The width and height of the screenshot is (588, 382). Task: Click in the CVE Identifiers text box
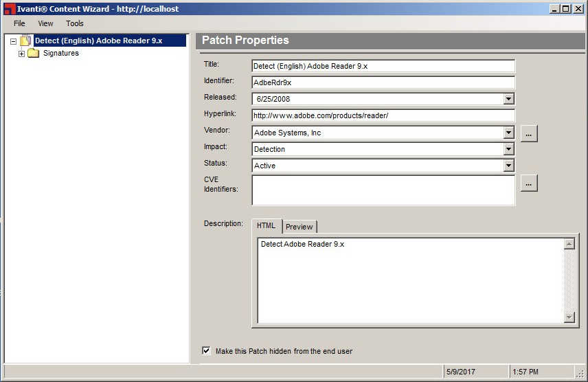383,190
